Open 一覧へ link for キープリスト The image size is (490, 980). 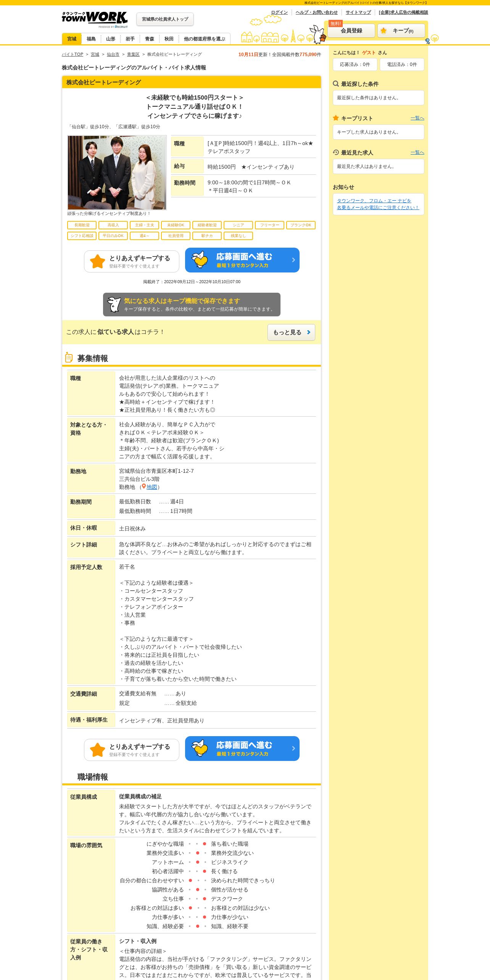417,118
